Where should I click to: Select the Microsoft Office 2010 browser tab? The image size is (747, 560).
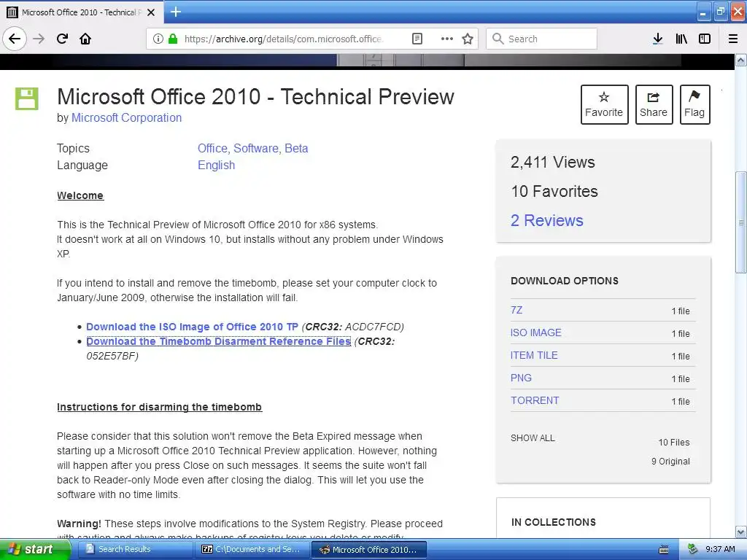click(x=81, y=12)
